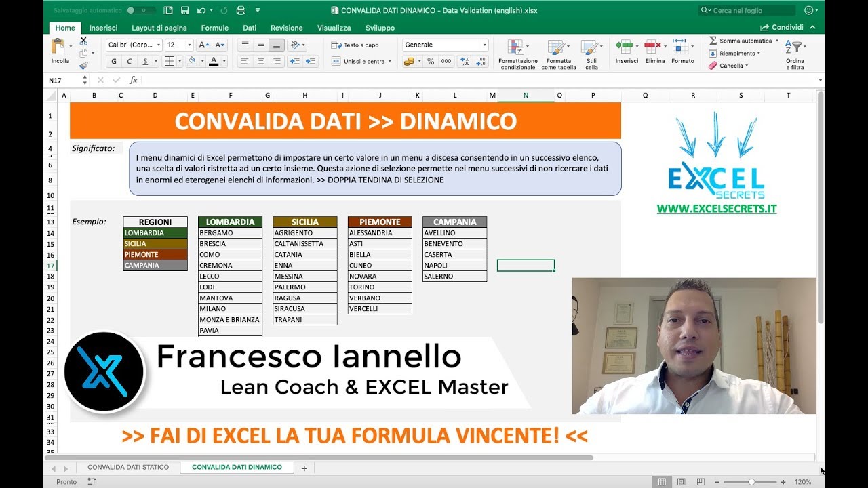Click the Format Painter brush icon

(x=83, y=66)
